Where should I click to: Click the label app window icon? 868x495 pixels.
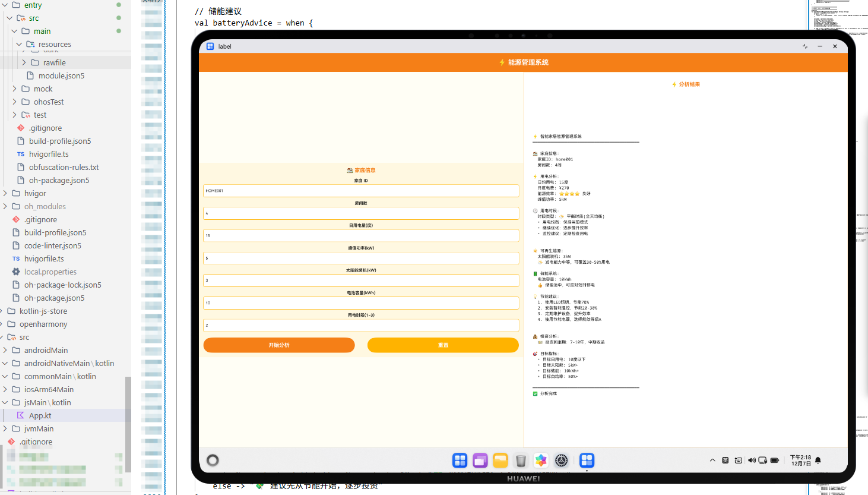(210, 46)
